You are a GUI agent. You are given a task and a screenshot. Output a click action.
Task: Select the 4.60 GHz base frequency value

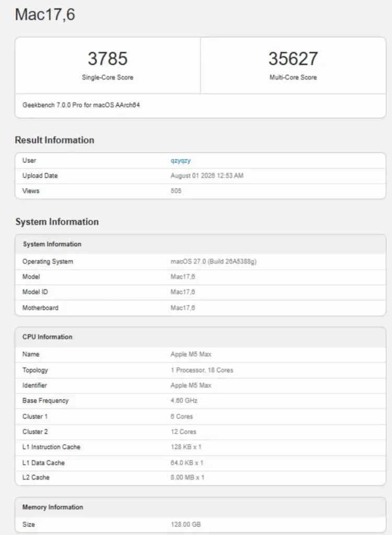(x=184, y=401)
